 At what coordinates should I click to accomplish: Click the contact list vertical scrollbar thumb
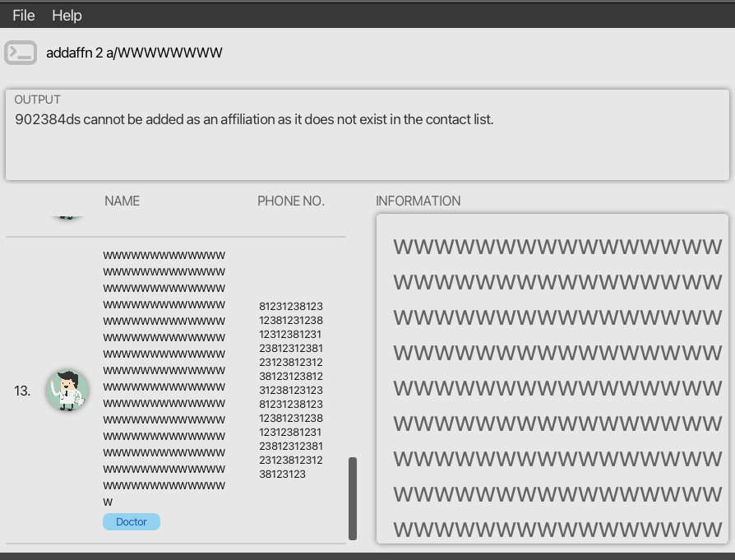coord(353,498)
